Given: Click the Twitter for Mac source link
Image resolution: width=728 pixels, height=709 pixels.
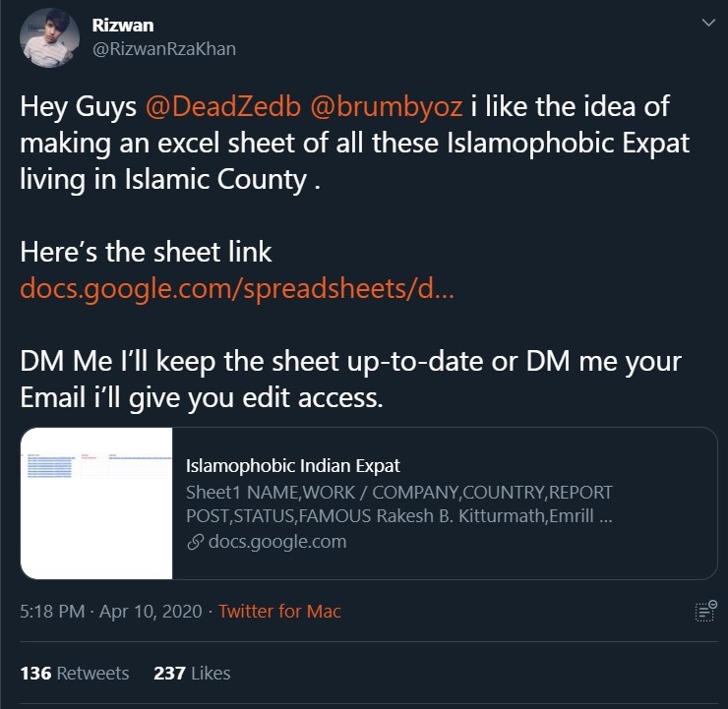Looking at the screenshot, I should click(x=279, y=611).
